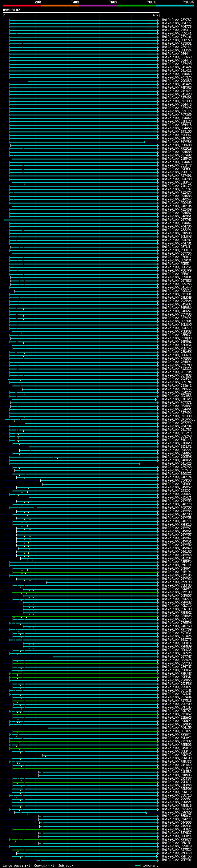
Task: Select the UniRef100_O49812 label
Action: pos(176,749)
